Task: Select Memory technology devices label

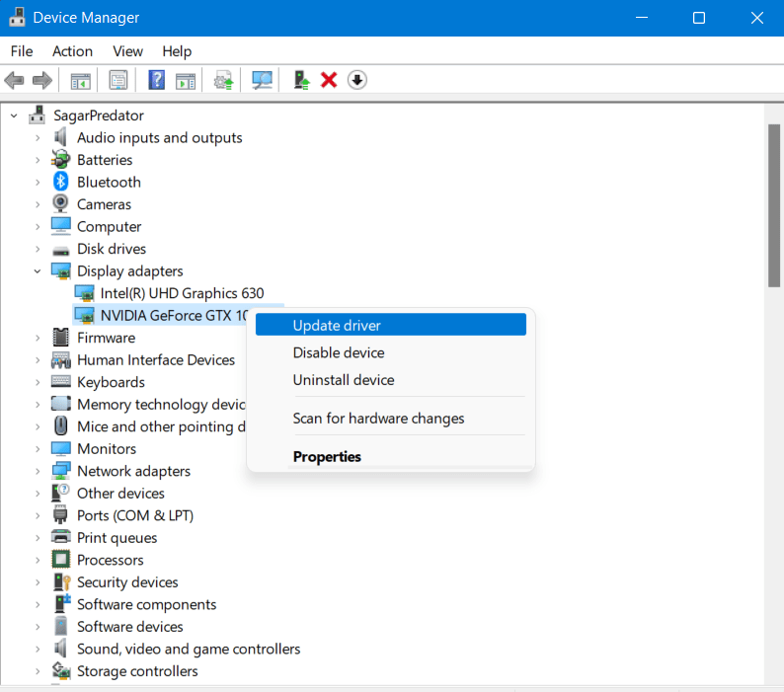Action: pyautogui.click(x=161, y=404)
